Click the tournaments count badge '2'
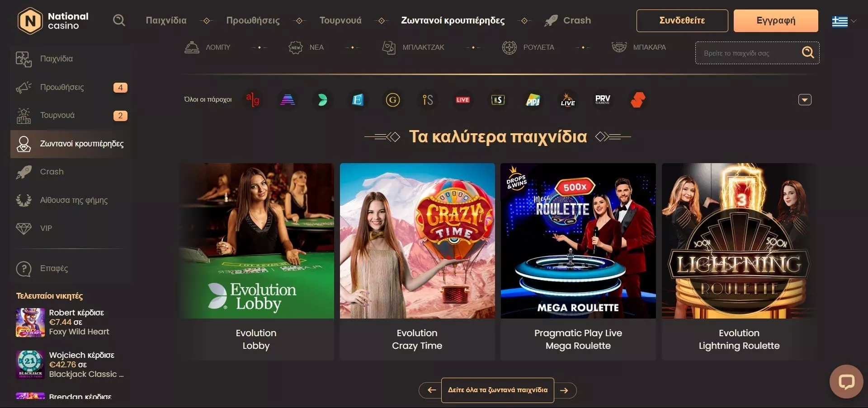This screenshot has width=868, height=408. pos(120,116)
